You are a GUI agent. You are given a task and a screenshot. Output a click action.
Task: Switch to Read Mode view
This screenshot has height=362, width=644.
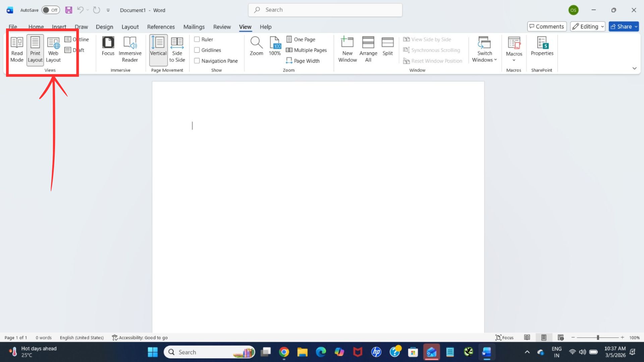click(x=17, y=50)
